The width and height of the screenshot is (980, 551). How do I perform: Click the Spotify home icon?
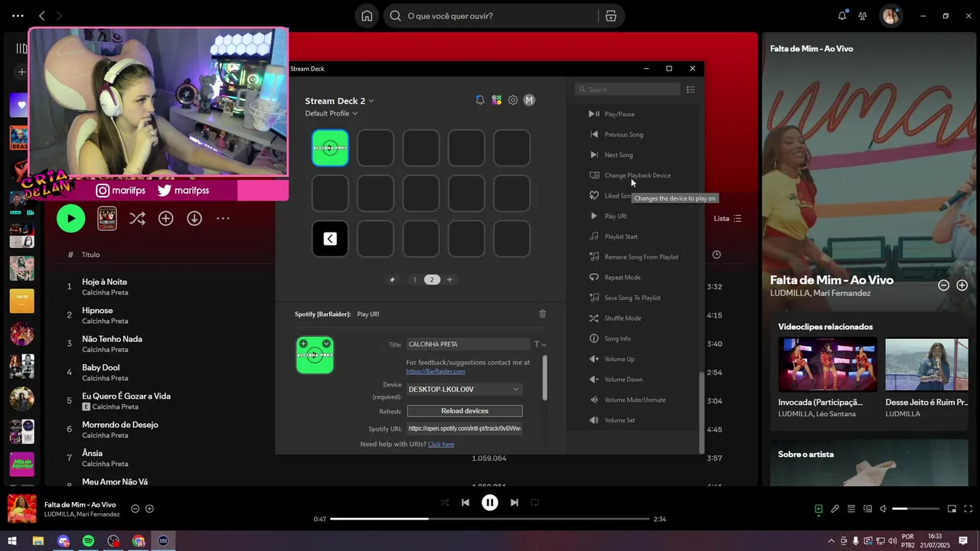pos(367,16)
